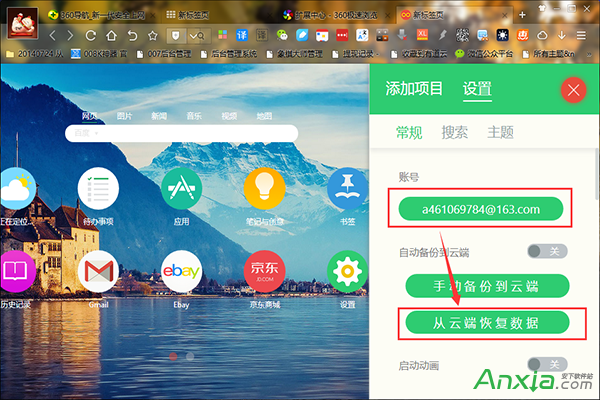Open Gmail shortcut tile
This screenshot has width=600, height=400.
(98, 271)
